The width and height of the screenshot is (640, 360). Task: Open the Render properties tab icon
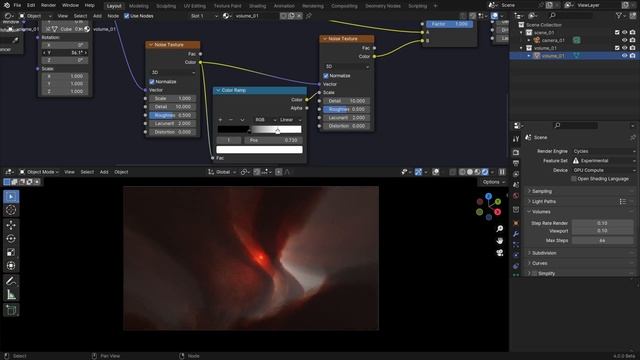(x=516, y=153)
